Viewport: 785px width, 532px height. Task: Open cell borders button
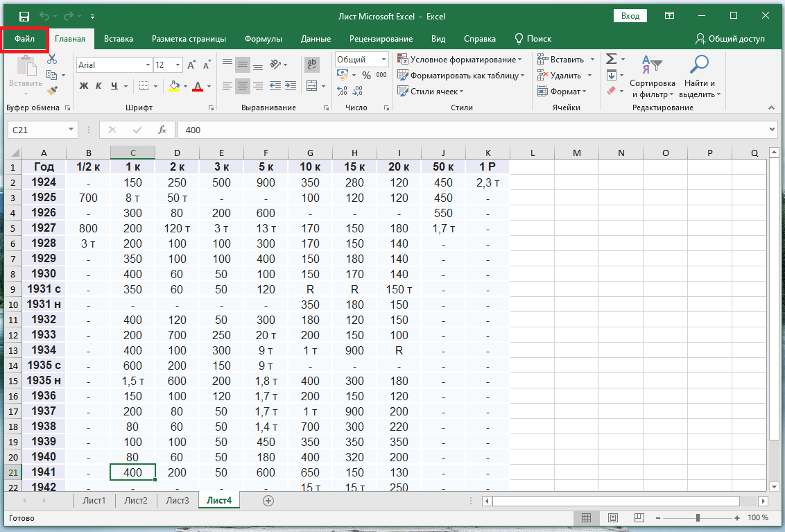coord(144,86)
